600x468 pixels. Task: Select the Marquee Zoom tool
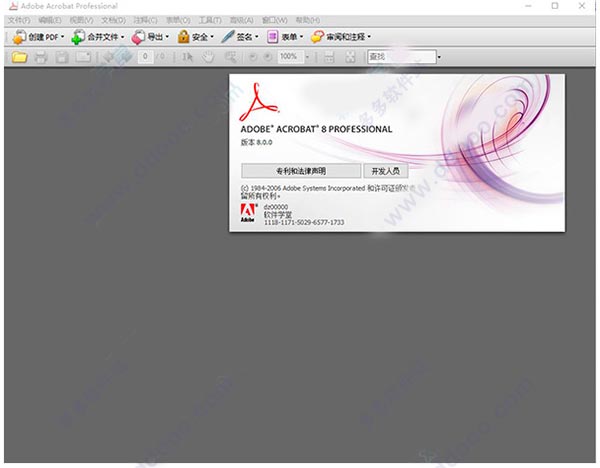(230, 57)
